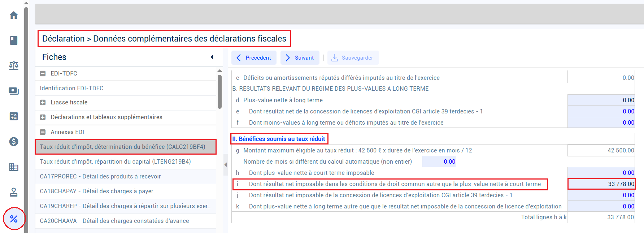Open the balance scales icon
The width and height of the screenshot is (644, 233).
click(14, 66)
